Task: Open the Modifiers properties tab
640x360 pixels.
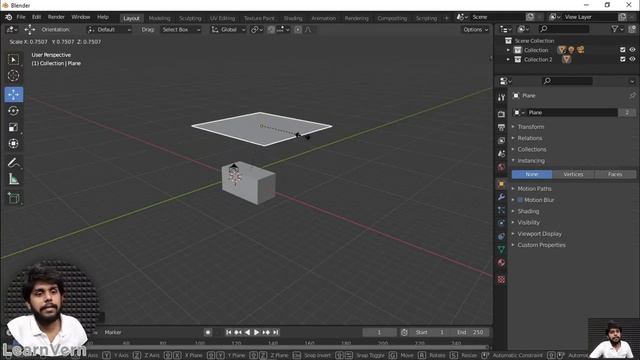Action: point(501,197)
